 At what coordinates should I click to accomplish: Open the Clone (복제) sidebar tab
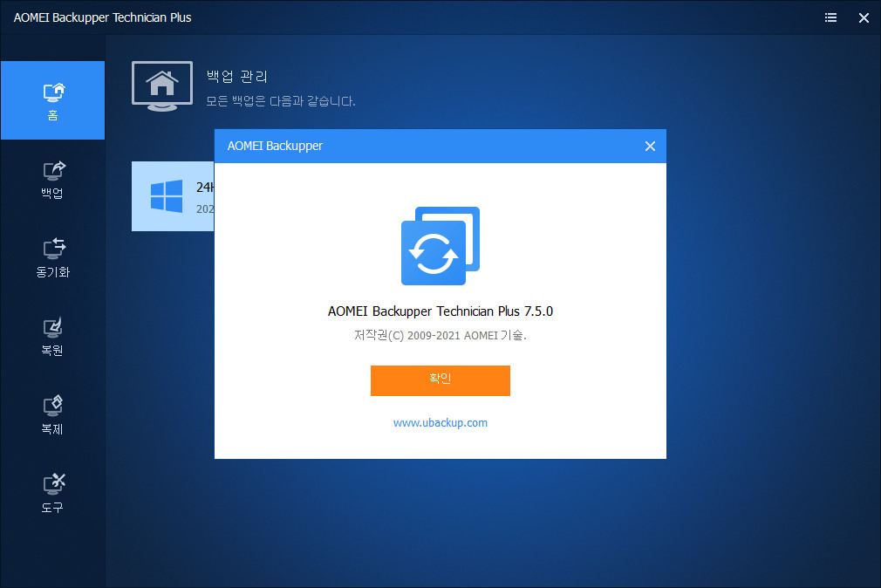[53, 416]
